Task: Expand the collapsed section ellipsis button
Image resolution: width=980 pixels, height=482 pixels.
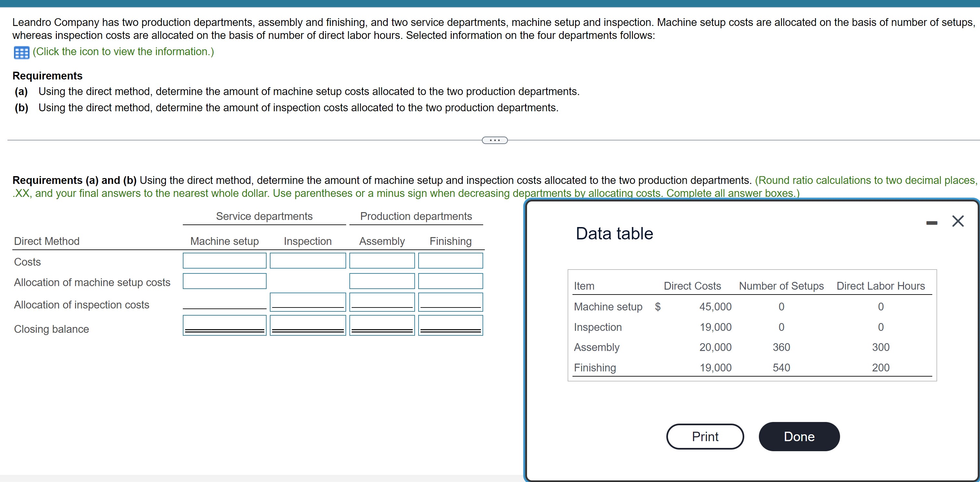Action: [494, 140]
